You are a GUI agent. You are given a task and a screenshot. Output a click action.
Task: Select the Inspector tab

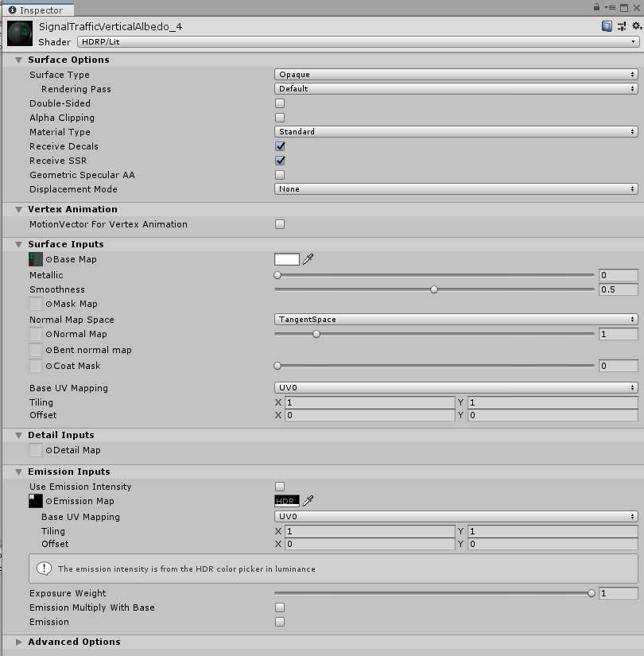tap(38, 10)
